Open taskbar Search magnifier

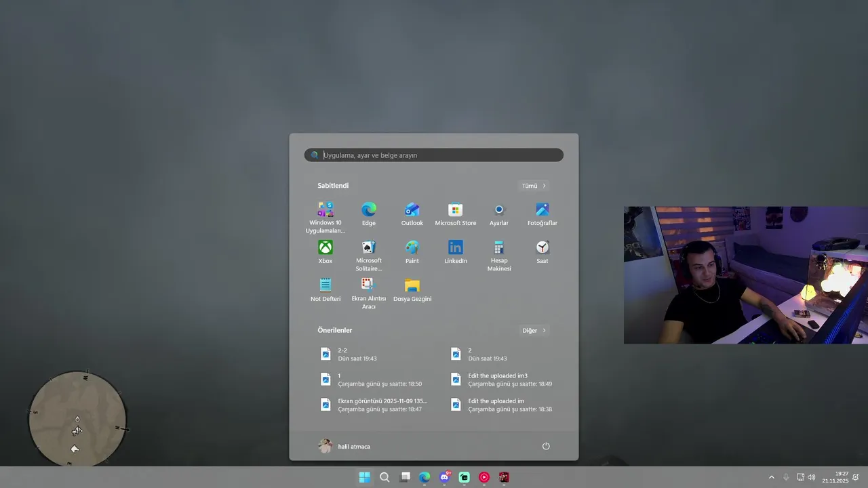click(384, 477)
